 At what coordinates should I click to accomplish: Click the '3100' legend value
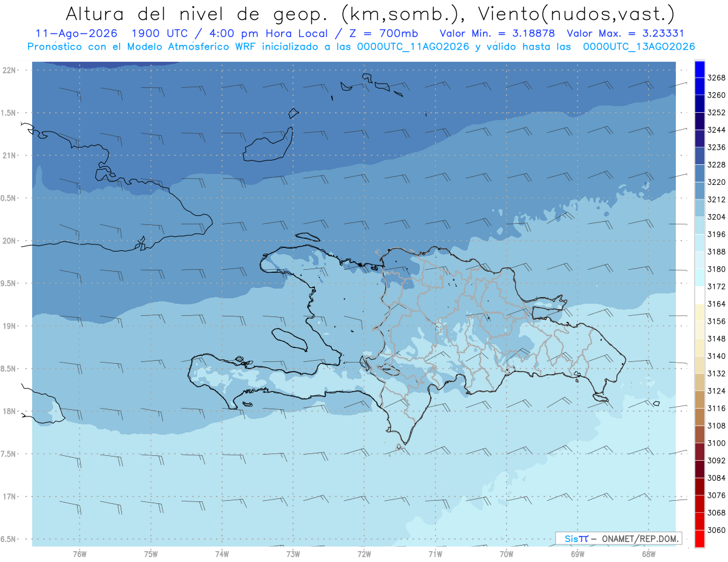point(716,443)
